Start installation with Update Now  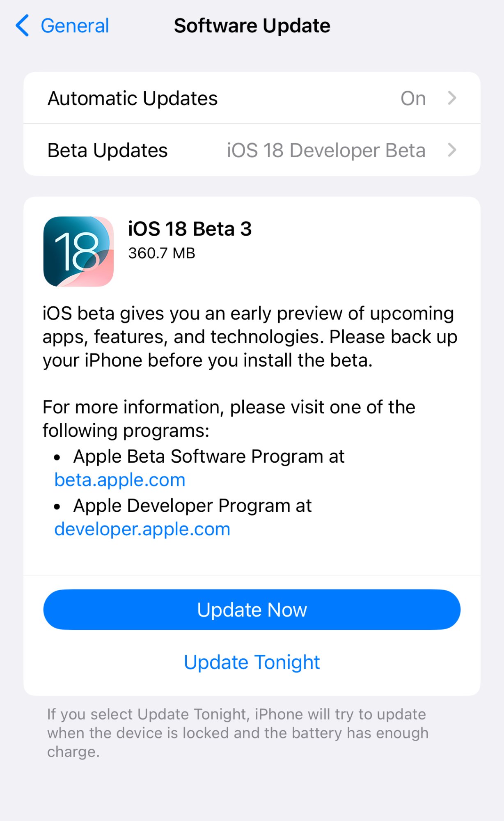(x=252, y=610)
